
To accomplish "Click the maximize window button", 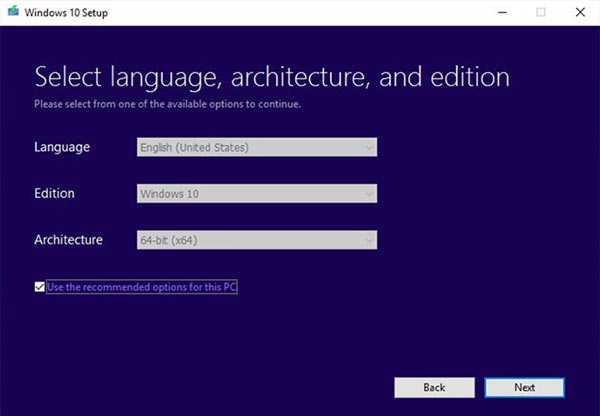I will click(x=541, y=12).
